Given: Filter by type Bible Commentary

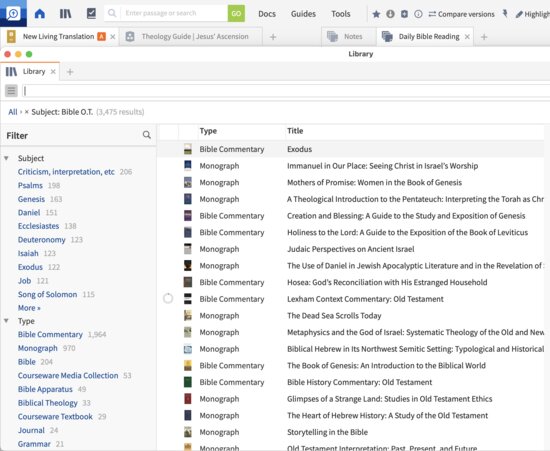Looking at the screenshot, I should tap(50, 334).
